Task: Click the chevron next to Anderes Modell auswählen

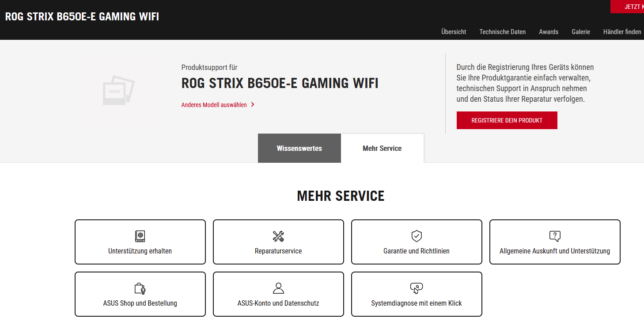Action: click(x=253, y=105)
